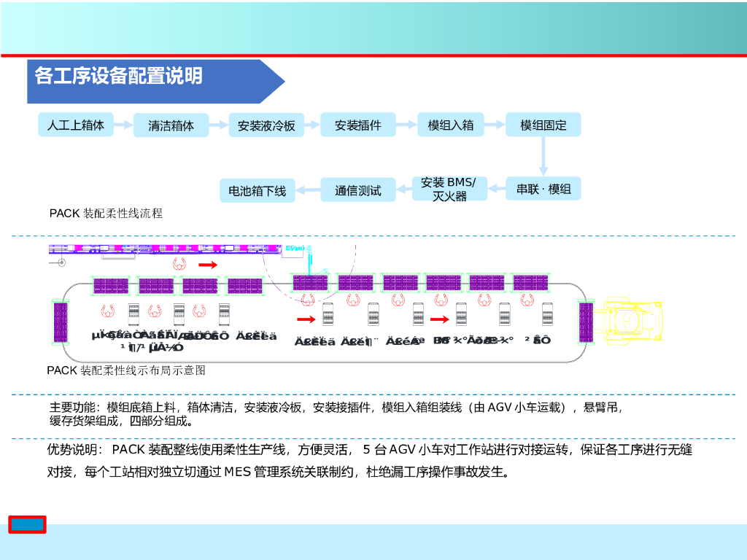The width and height of the screenshot is (747, 560).
Task: Click the blue rectangle with red border
Action: (27, 524)
